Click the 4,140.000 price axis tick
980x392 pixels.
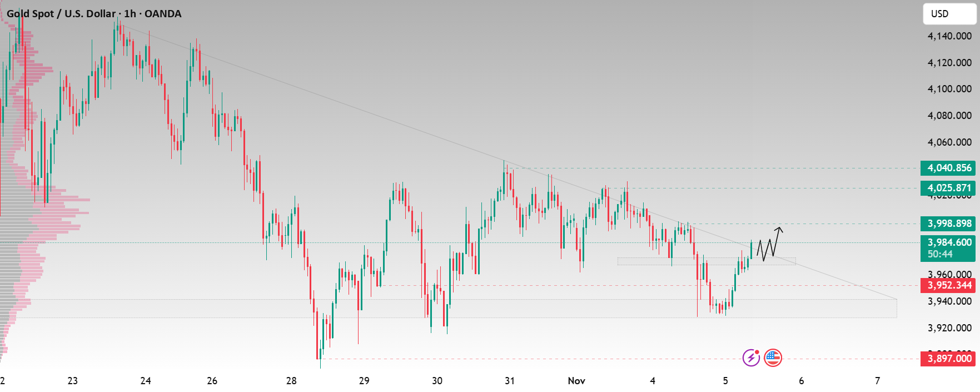pos(949,36)
